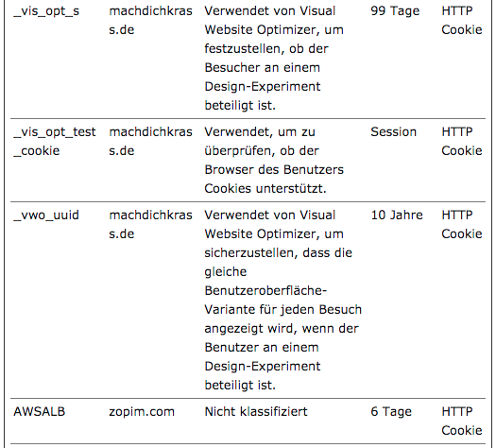Click HTTP Cookie type in _vis_opt_s row
This screenshot has width=496, height=448.
pyautogui.click(x=462, y=20)
